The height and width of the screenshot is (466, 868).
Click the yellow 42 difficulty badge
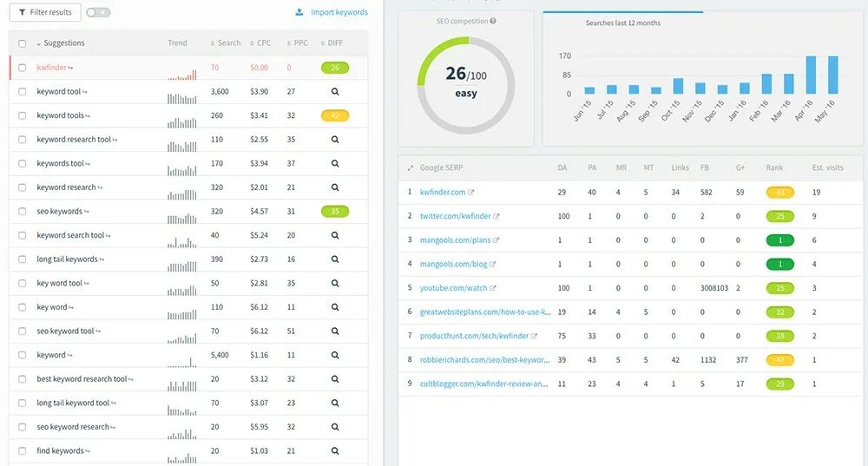point(335,115)
